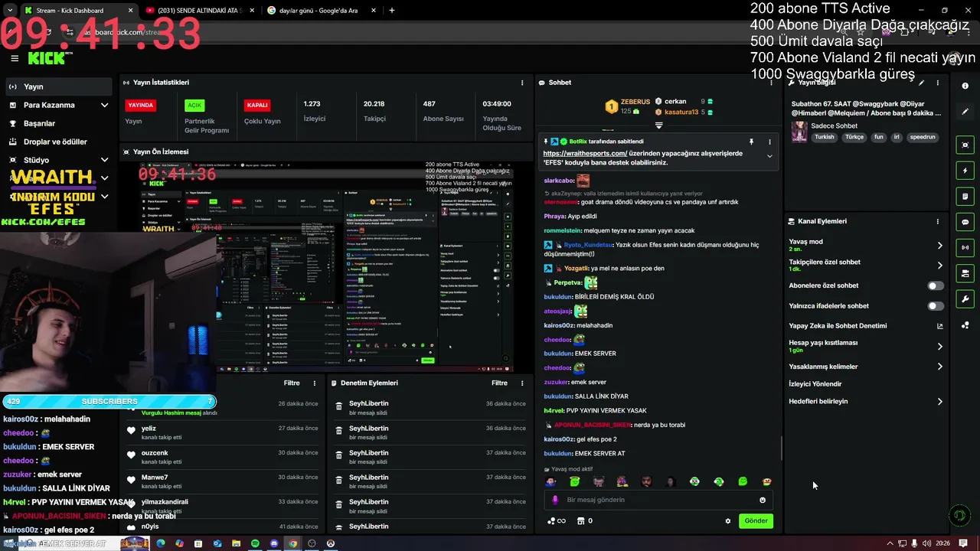Toggle Yalnızca ifadelerle sohbet switch
The height and width of the screenshot is (551, 980).
[x=935, y=306]
